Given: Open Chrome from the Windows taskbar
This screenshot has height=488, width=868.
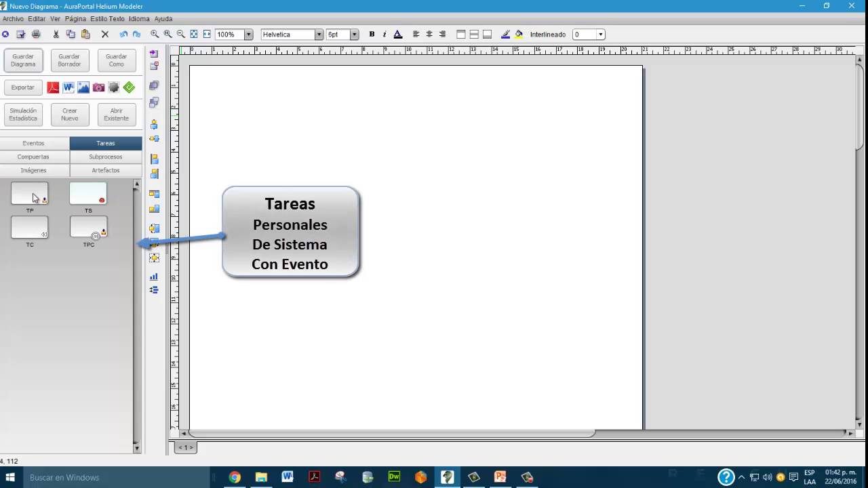Looking at the screenshot, I should [x=235, y=477].
